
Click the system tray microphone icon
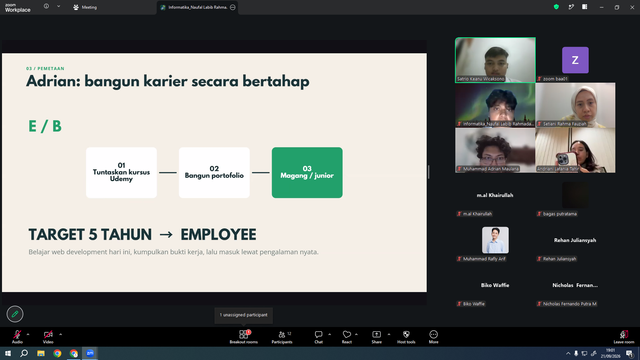click(x=576, y=353)
